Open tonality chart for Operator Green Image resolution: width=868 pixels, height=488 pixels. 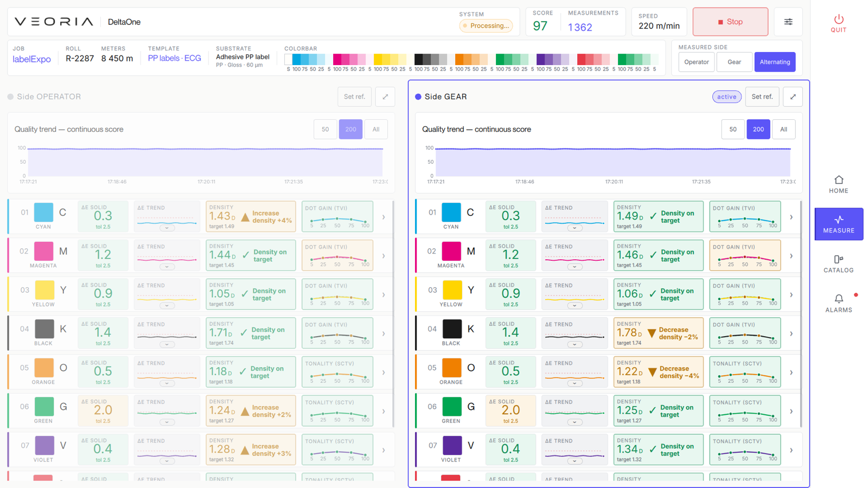[x=337, y=410]
